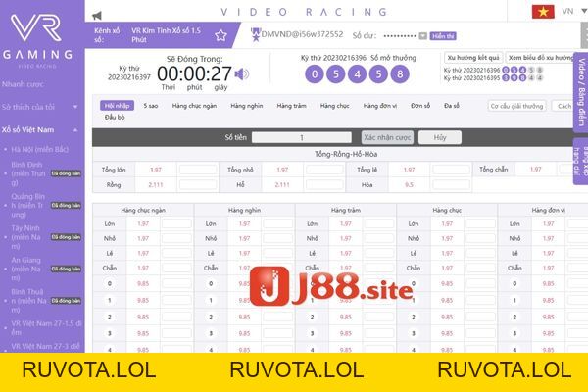
Task: Switch to the Hàng chục tab
Action: 334,106
